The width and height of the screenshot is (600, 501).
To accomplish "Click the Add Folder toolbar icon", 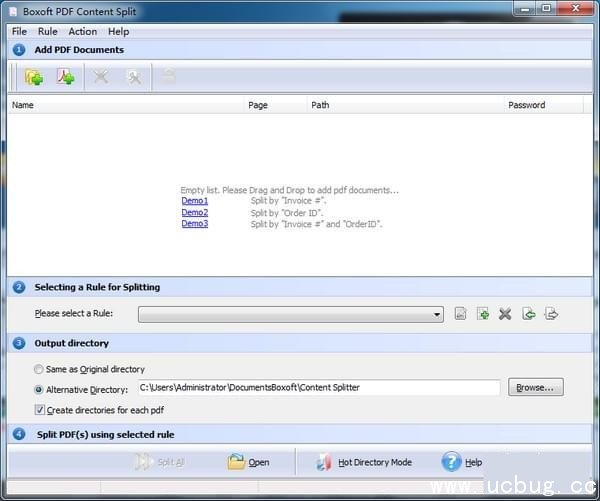I will tap(34, 77).
